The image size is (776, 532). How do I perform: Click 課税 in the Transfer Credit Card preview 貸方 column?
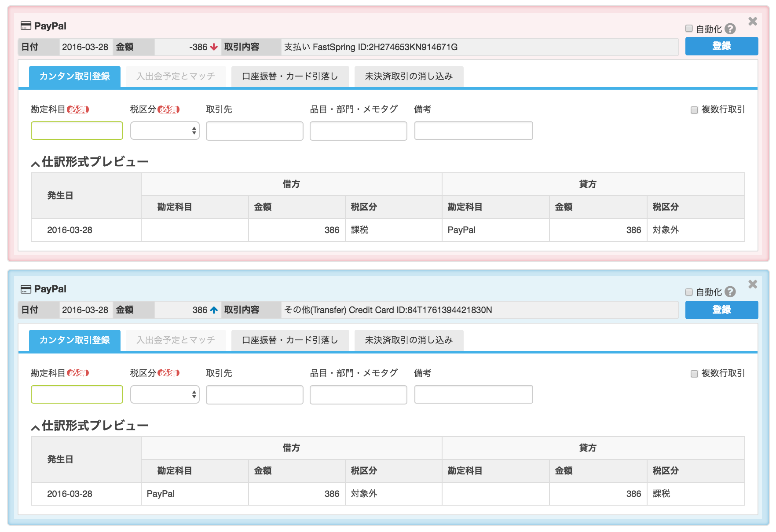[x=661, y=494]
